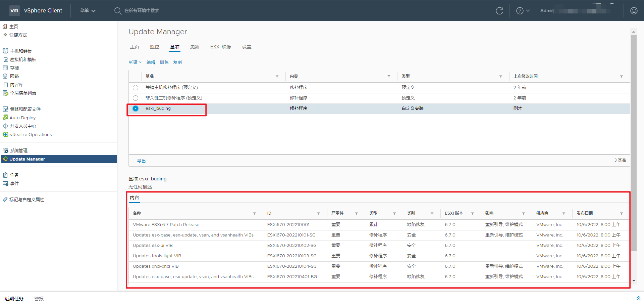The width and height of the screenshot is (644, 303).
Task: Click the 删除 delete link
Action: pyautogui.click(x=164, y=62)
